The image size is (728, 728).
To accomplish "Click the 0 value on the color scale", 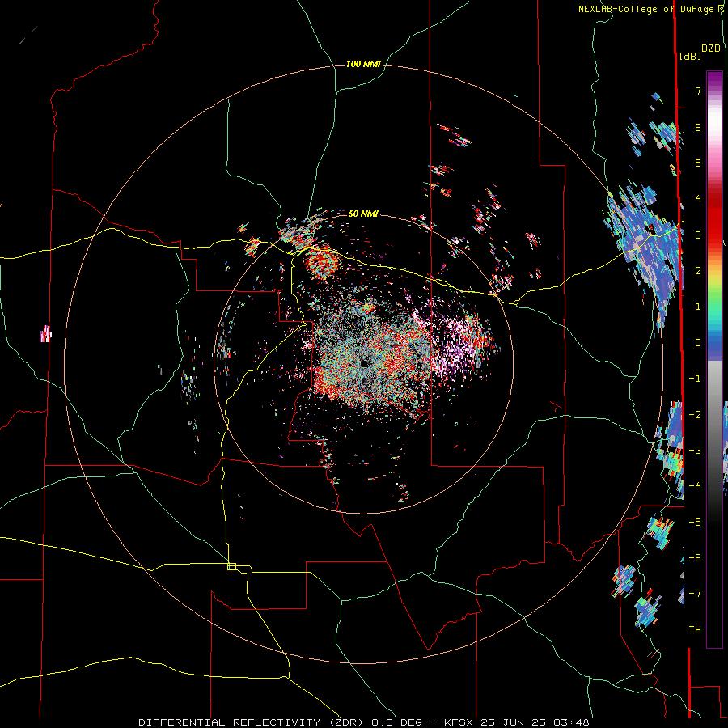I will coord(698,343).
